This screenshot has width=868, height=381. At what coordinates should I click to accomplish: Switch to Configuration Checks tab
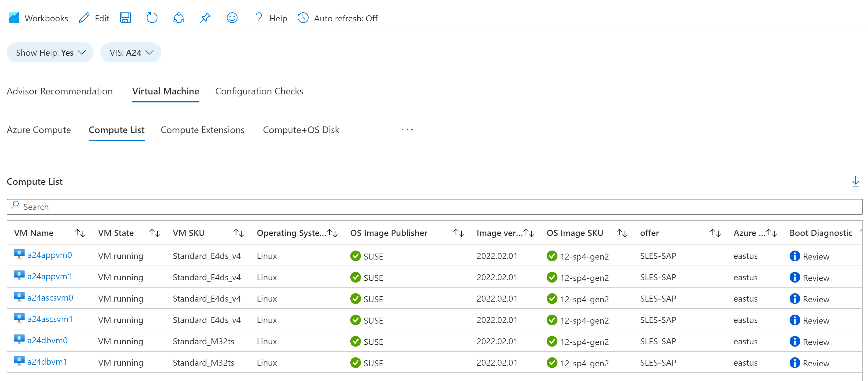click(x=259, y=91)
